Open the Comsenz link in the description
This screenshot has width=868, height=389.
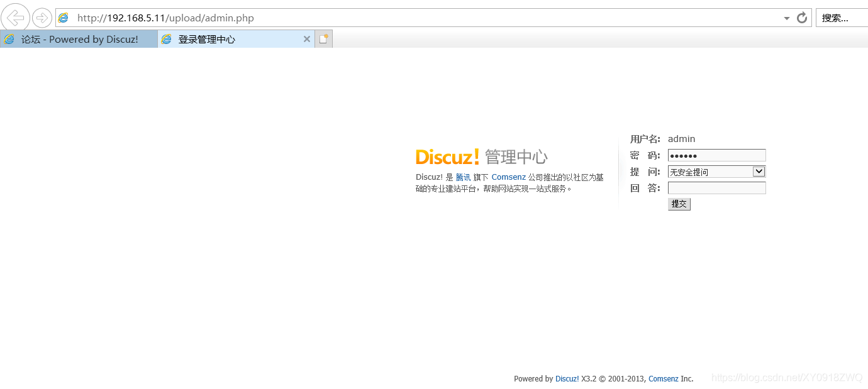(508, 177)
